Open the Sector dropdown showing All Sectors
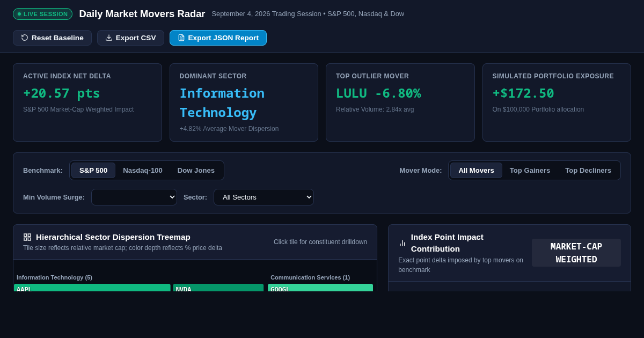Image resolution: width=644 pixels, height=338 pixels. [x=264, y=197]
